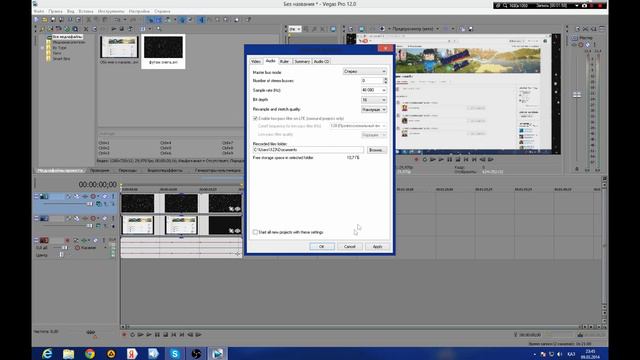Image resolution: width=640 pixels, height=360 pixels.
Task: Open the Bit depth dropdown
Action: pos(374,100)
